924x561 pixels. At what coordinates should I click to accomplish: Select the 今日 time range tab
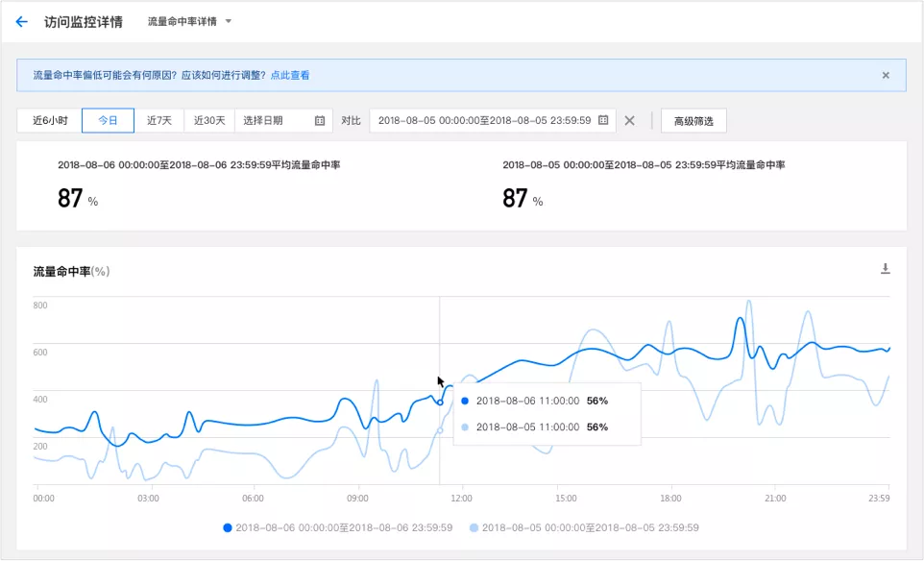point(108,121)
